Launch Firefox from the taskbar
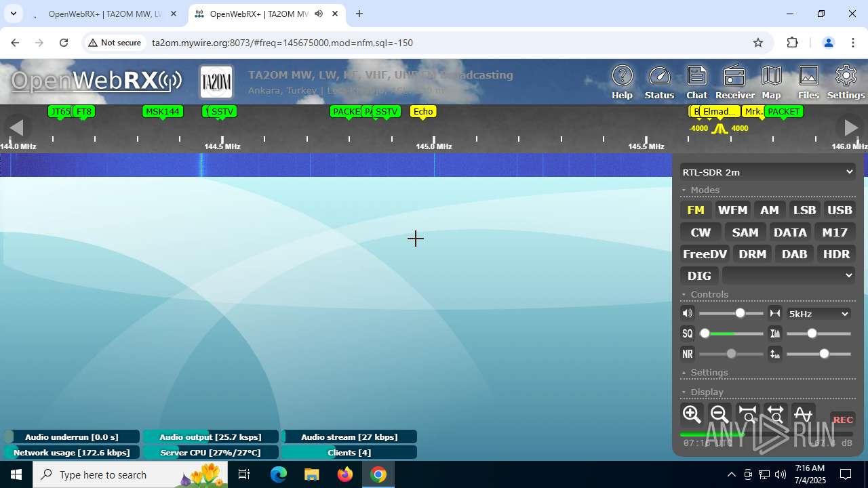 click(345, 474)
